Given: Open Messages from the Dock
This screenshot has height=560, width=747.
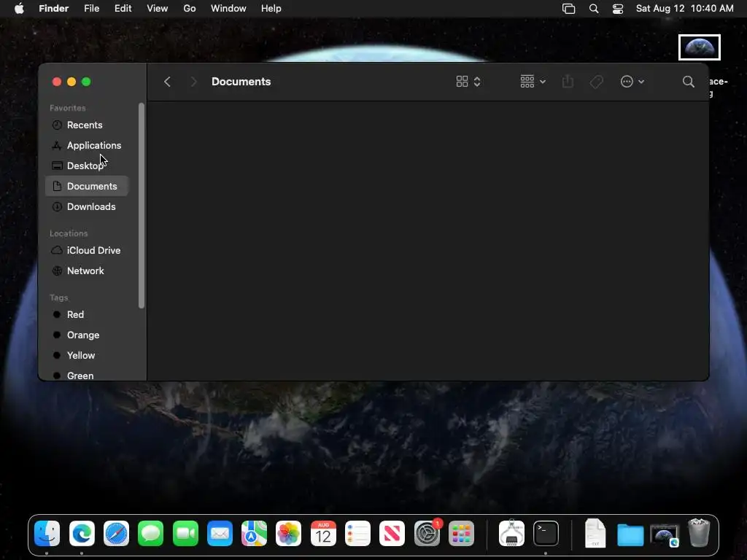Looking at the screenshot, I should (150, 533).
